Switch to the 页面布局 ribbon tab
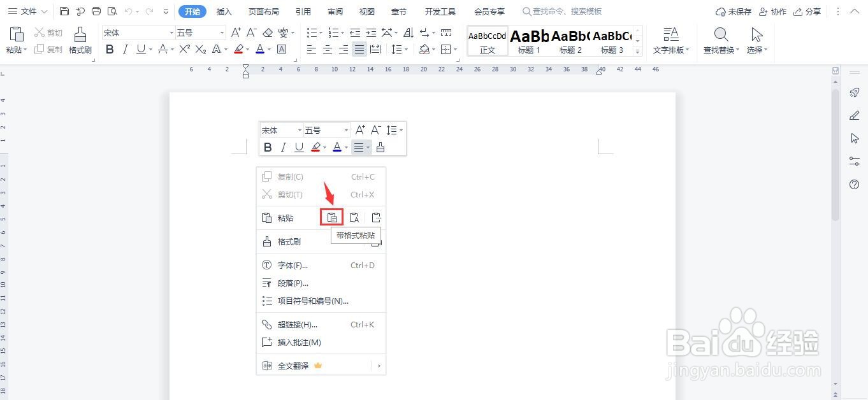This screenshot has width=868, height=400. click(x=264, y=11)
